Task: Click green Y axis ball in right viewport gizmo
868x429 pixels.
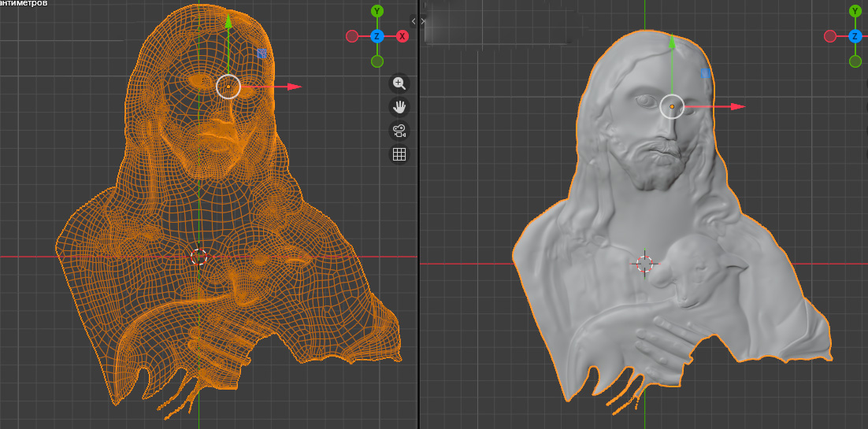Action: click(855, 11)
